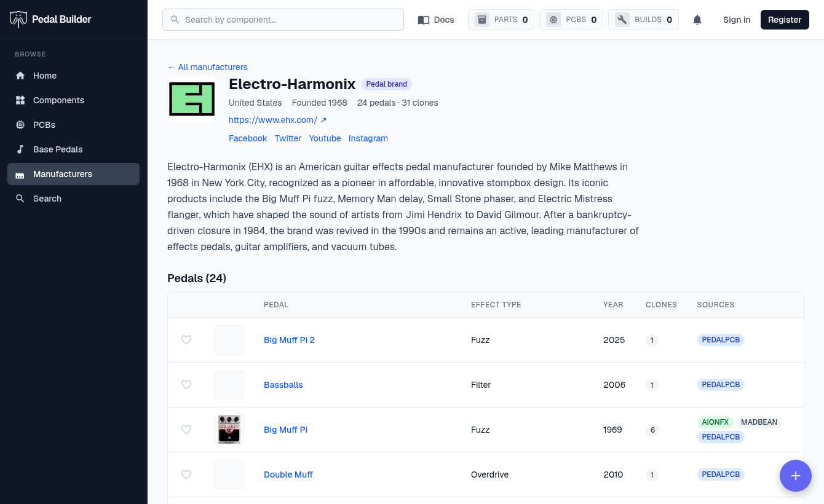Click the Docs book icon
The image size is (824, 504).
424,20
